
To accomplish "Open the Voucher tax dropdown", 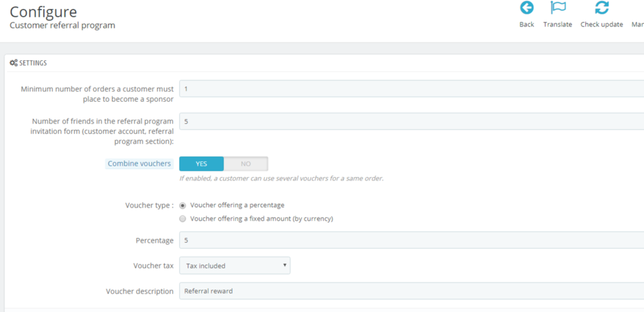I will [234, 266].
